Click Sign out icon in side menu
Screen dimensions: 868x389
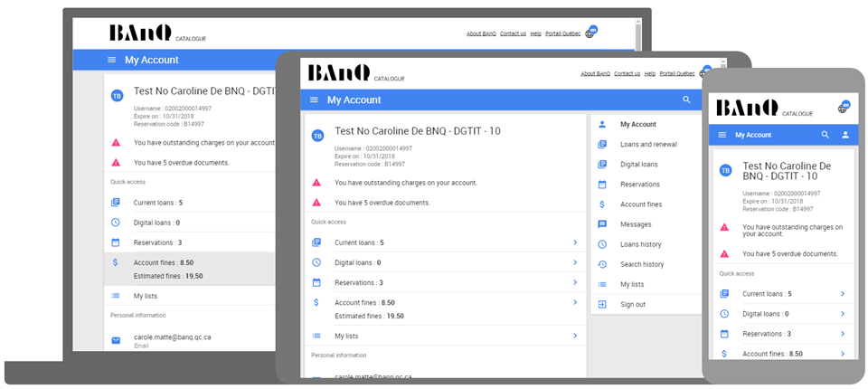click(602, 304)
